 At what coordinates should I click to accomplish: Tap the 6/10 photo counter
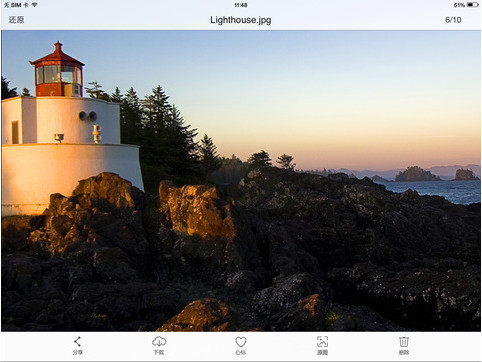point(453,20)
